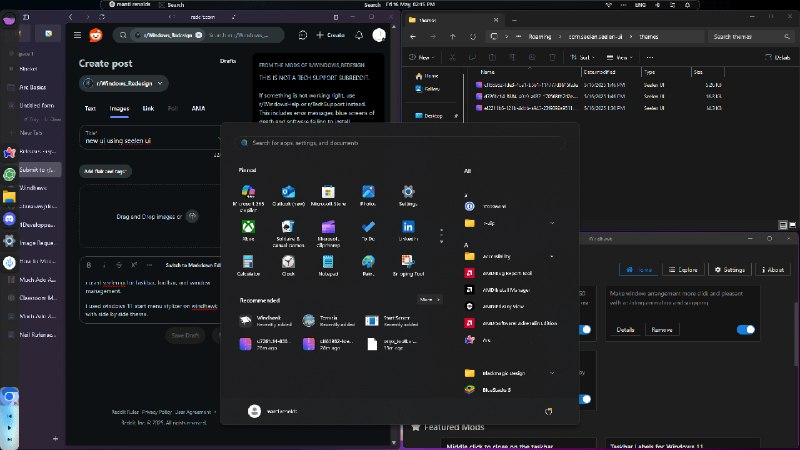
Task: Select Home in File Explorer navigation pane
Action: [x=427, y=76]
